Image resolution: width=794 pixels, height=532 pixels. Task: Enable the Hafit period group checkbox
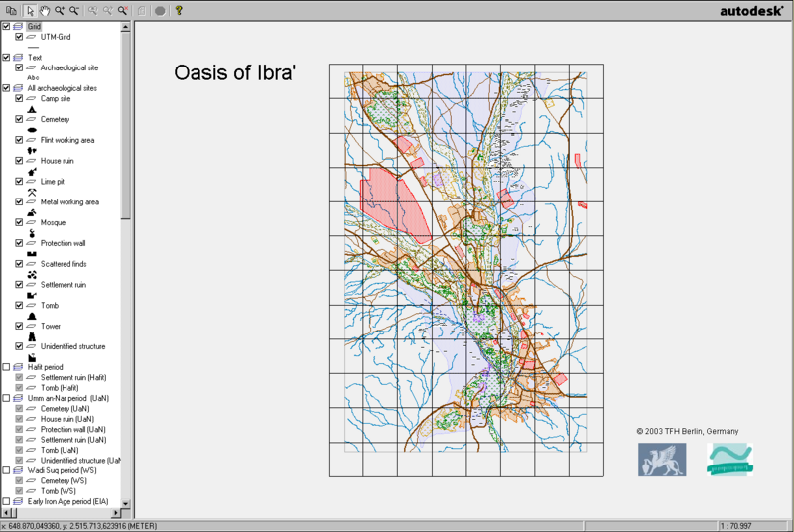point(7,367)
